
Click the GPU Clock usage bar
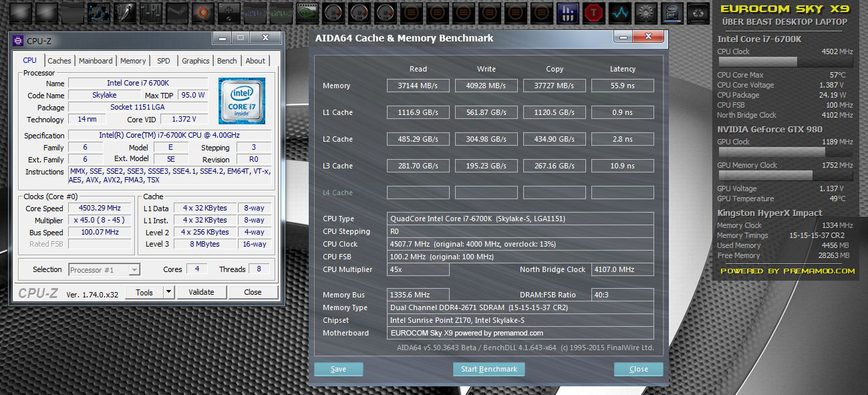785,152
